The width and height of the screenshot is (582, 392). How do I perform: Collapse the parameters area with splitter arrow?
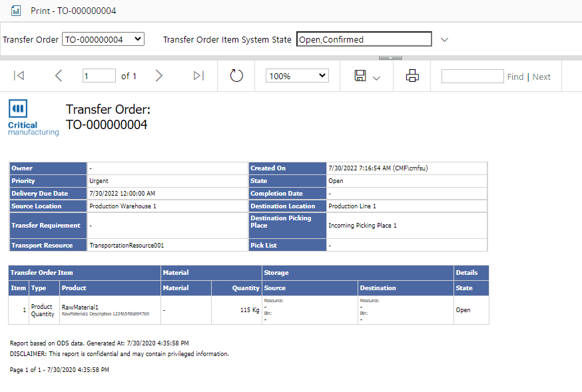coord(390,58)
